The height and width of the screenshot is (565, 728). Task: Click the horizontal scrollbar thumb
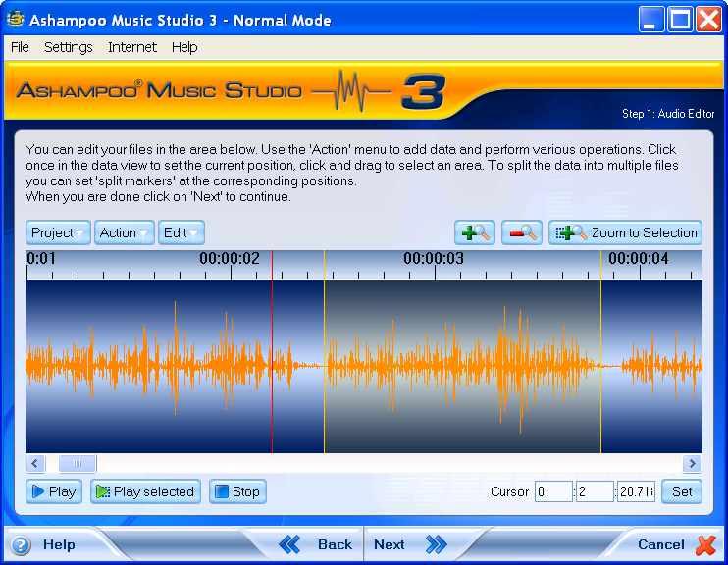click(x=77, y=464)
